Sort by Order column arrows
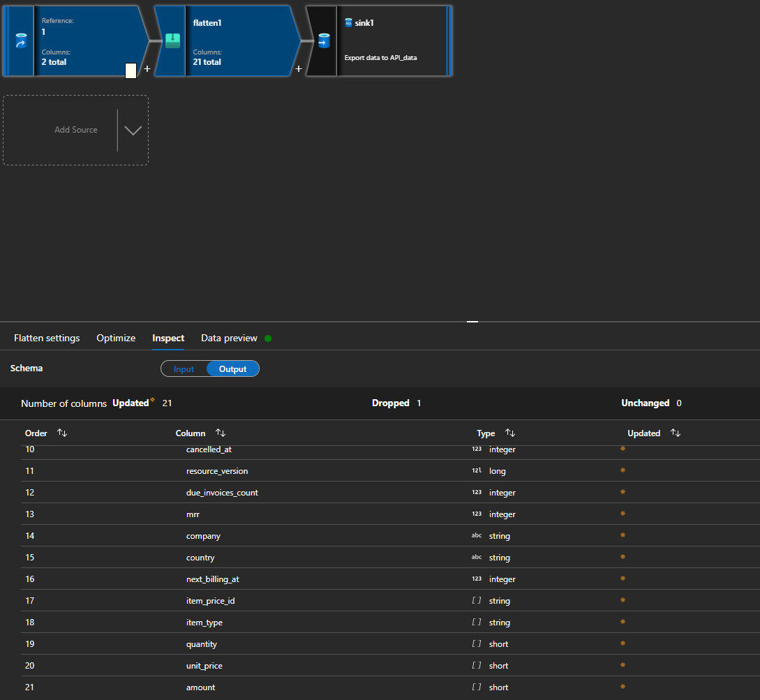This screenshot has width=760, height=700. 62,433
